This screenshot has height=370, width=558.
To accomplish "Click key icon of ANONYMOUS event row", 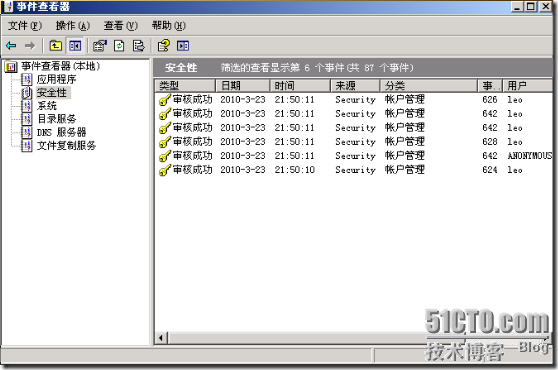I will coord(165,156).
